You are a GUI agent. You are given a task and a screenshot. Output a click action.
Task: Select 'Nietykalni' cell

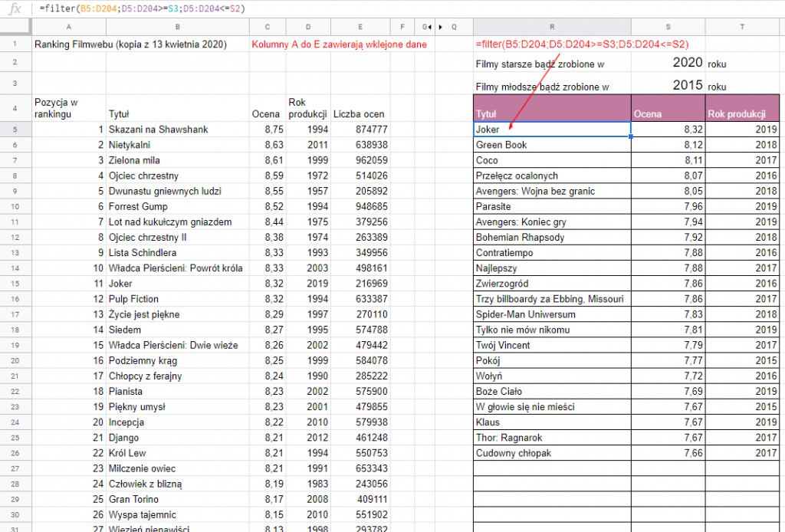[x=178, y=145]
